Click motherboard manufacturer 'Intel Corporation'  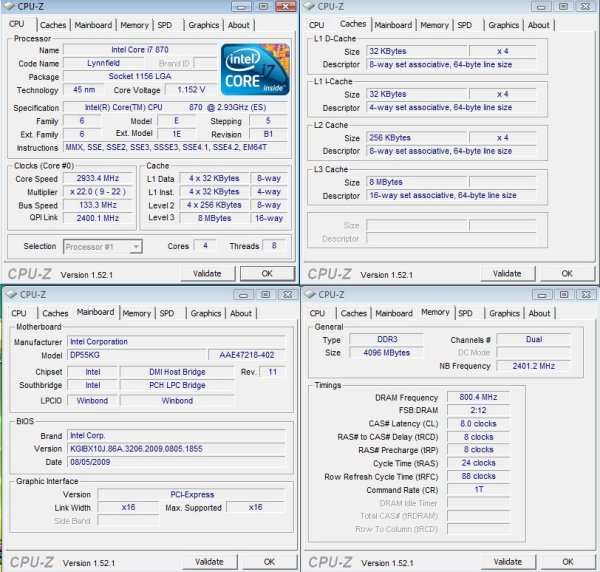coord(176,342)
